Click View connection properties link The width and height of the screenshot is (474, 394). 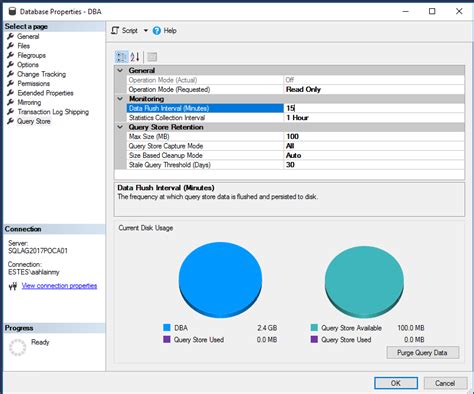tap(59, 286)
